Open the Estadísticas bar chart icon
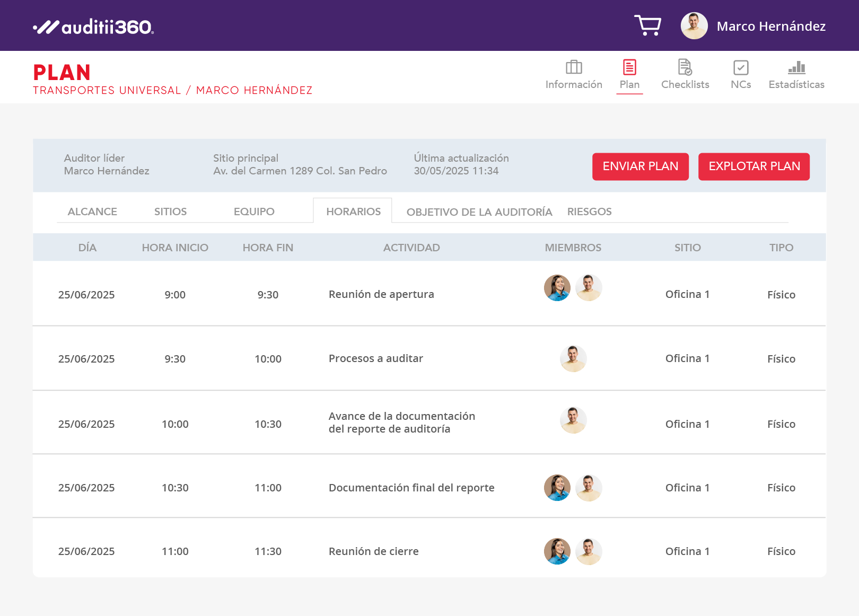Image resolution: width=859 pixels, height=616 pixels. point(796,67)
